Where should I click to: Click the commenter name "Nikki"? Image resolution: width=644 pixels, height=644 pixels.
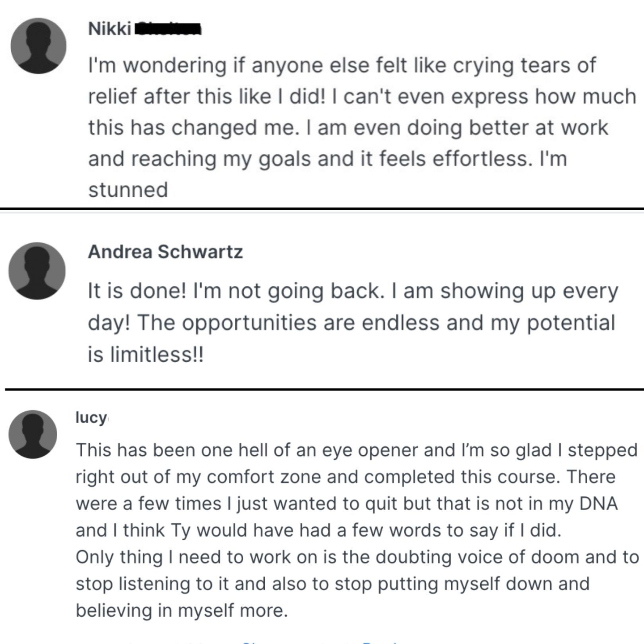pos(110,29)
